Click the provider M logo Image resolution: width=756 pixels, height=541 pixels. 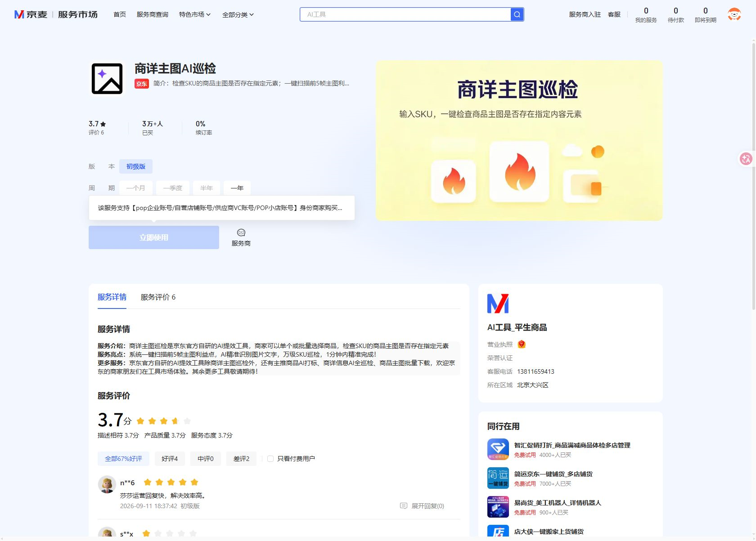tap(498, 304)
